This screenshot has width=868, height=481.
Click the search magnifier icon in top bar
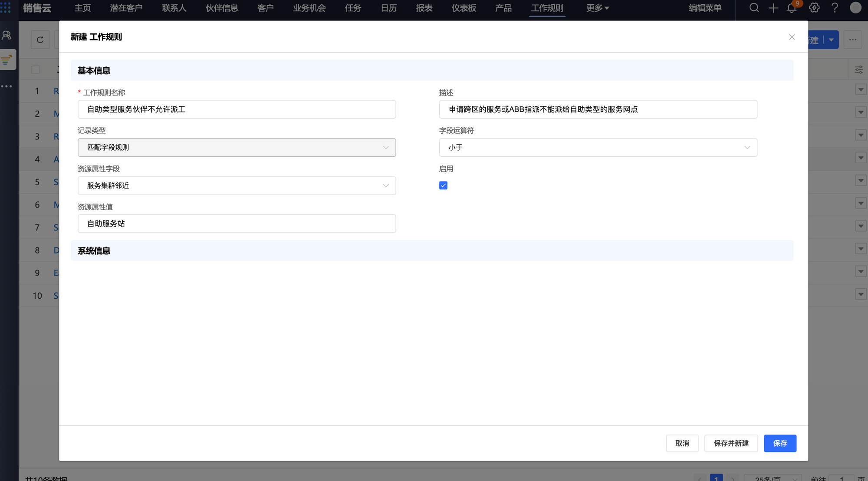754,8
